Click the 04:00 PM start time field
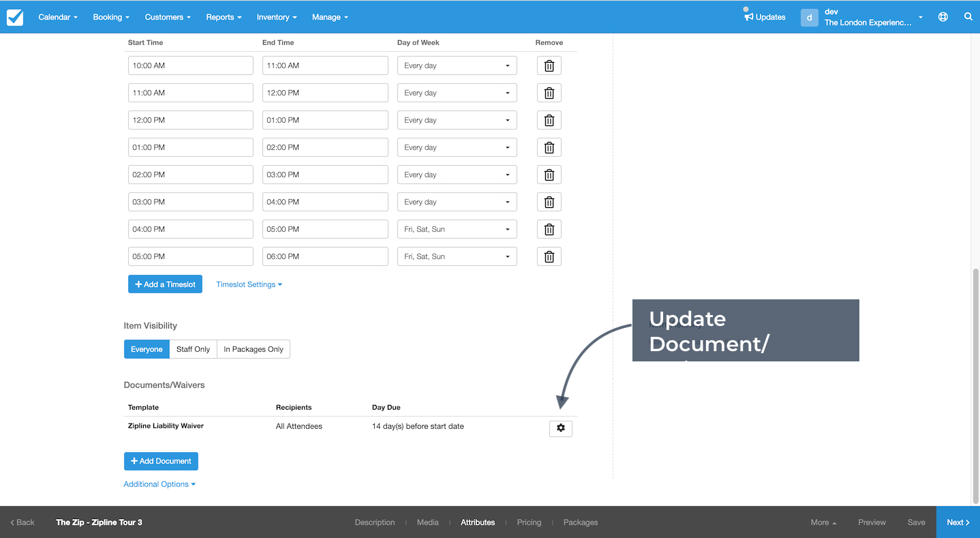The height and width of the screenshot is (538, 980). pyautogui.click(x=191, y=229)
